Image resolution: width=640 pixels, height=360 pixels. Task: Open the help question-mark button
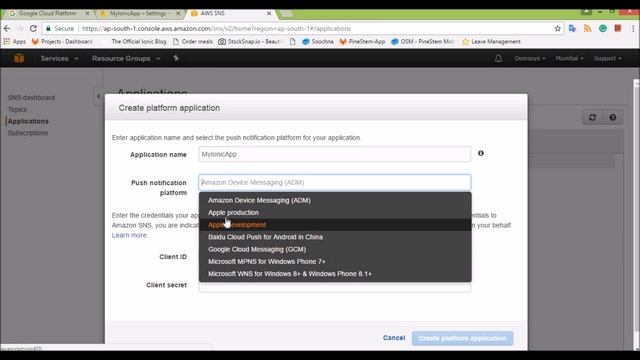coord(613,118)
